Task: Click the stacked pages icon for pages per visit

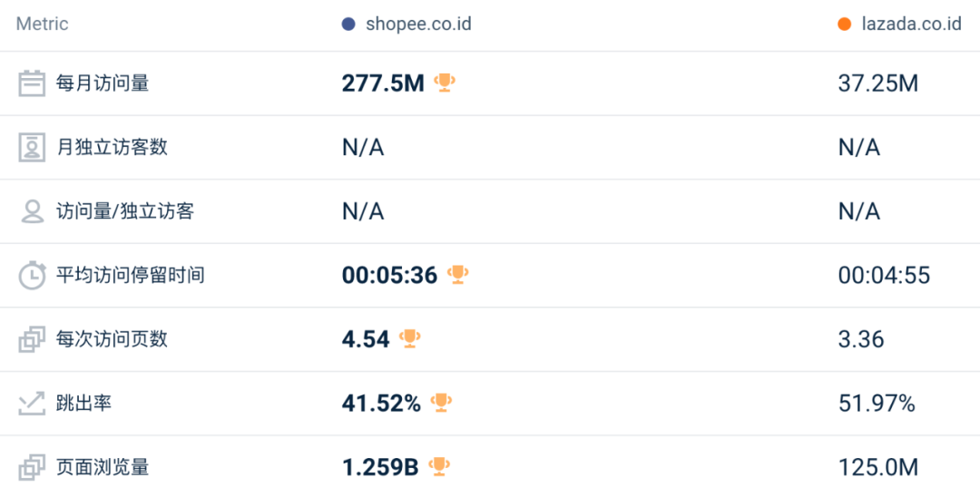Action: point(33,339)
